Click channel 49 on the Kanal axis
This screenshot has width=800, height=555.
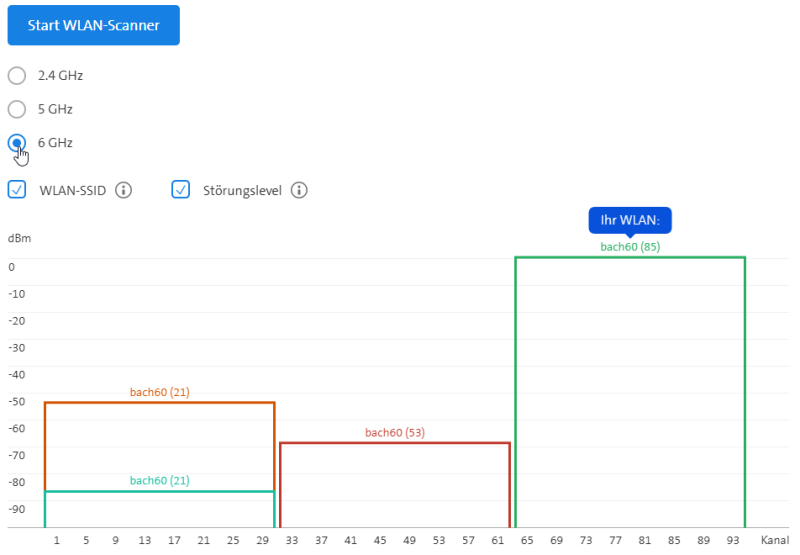click(x=409, y=540)
